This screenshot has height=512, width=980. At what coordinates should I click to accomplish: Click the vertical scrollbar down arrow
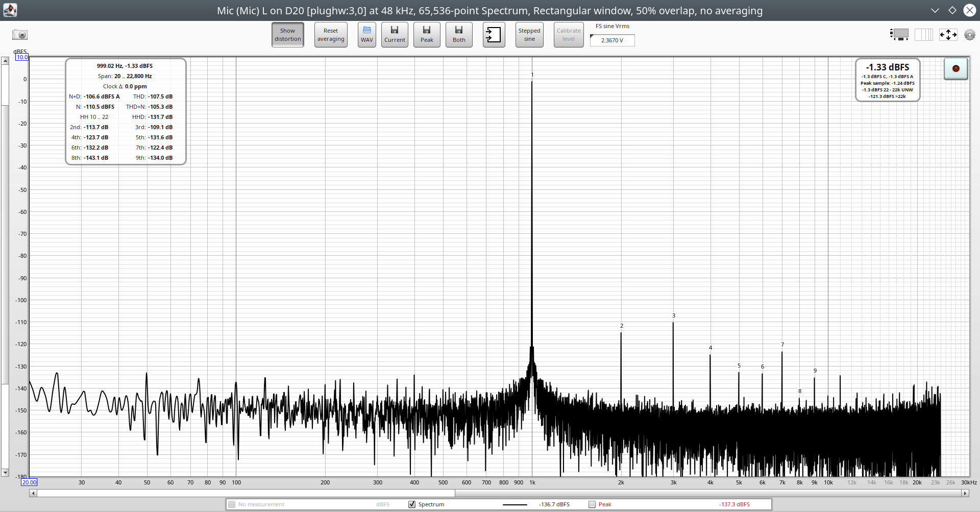(x=5, y=473)
